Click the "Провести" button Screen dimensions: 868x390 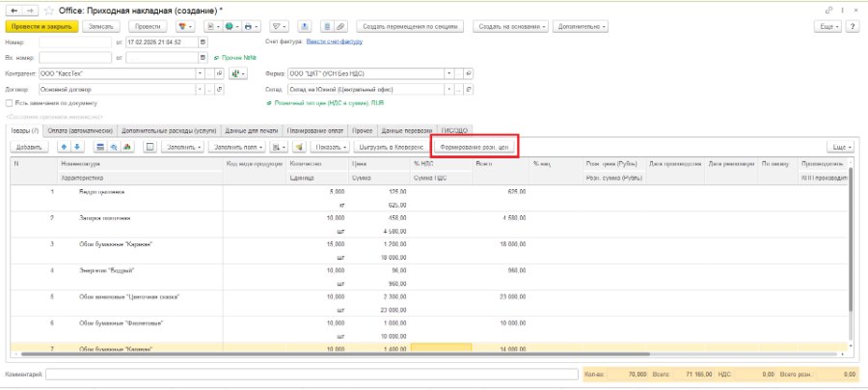pos(148,26)
